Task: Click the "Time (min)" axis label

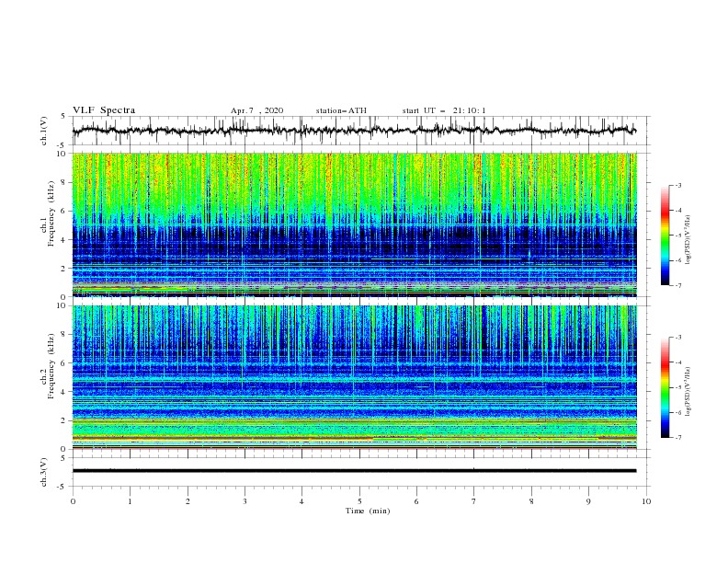Action: tap(368, 511)
